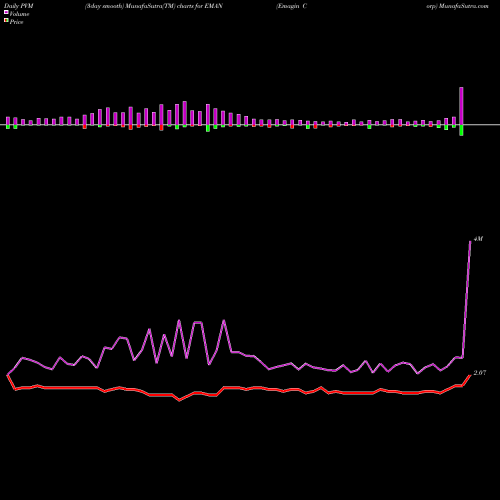Click the MunafaSutra.com text in header
The image size is (500, 500).
pyautogui.click(x=464, y=6)
